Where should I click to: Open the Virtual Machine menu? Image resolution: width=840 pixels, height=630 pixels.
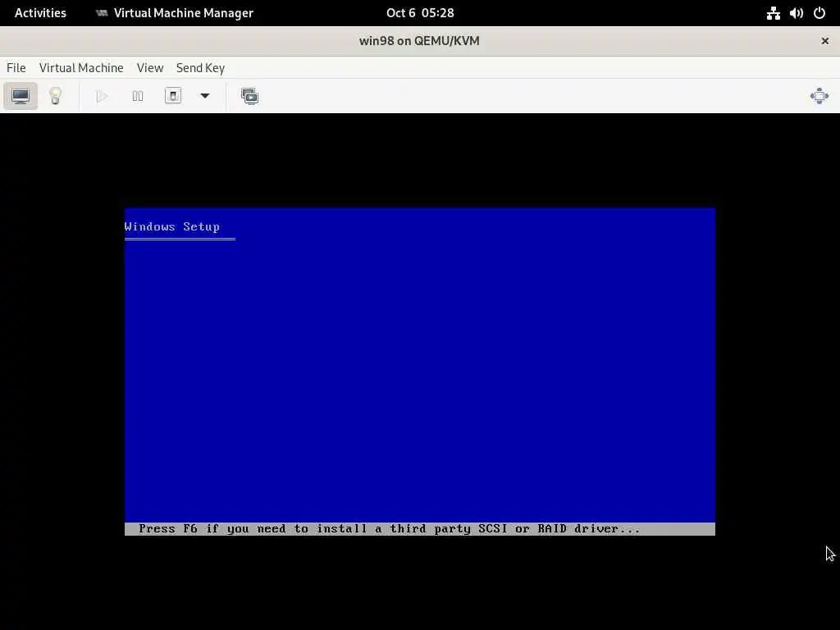click(81, 68)
